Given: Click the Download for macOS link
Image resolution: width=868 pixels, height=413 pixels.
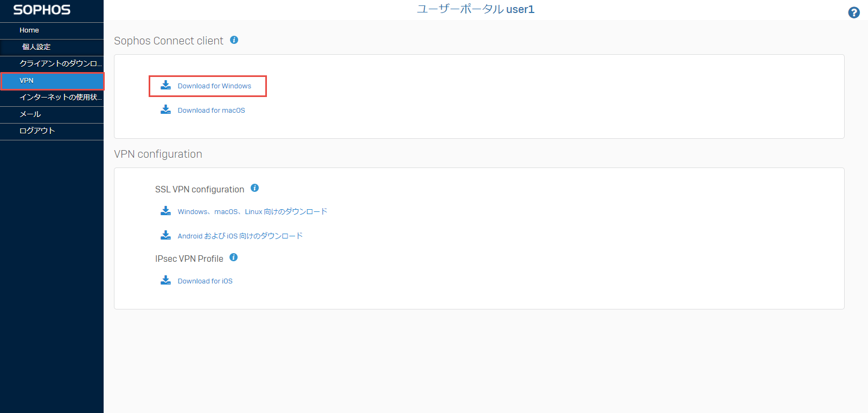Looking at the screenshot, I should click(x=211, y=111).
